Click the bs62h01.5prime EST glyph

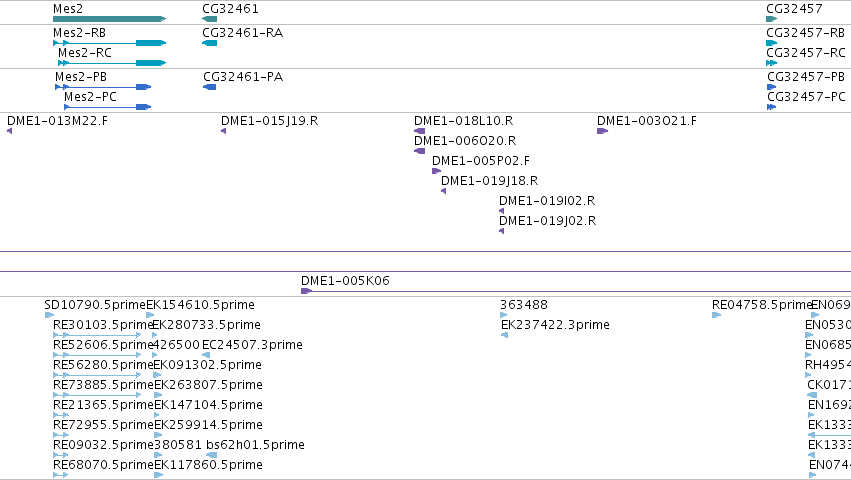[212, 455]
